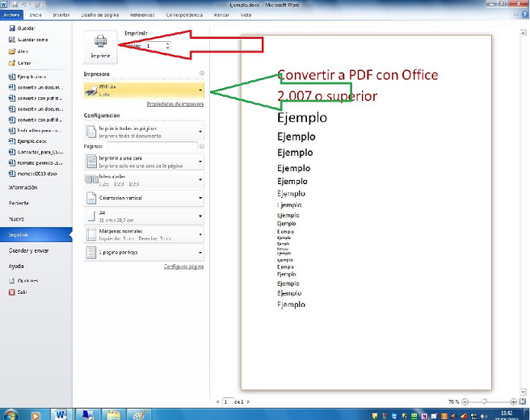530x420 pixels.
Task: Click the Abrir folder icon
Action: (12, 52)
